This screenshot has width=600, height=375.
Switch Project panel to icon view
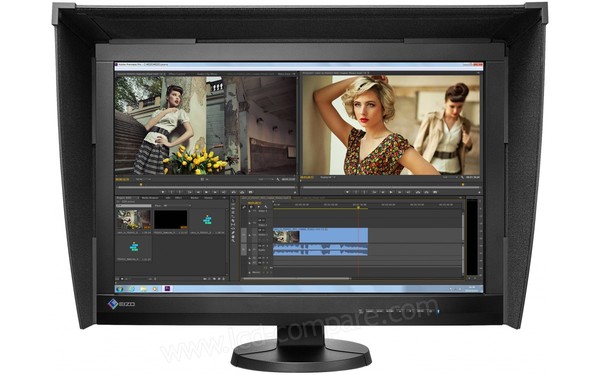(x=122, y=279)
